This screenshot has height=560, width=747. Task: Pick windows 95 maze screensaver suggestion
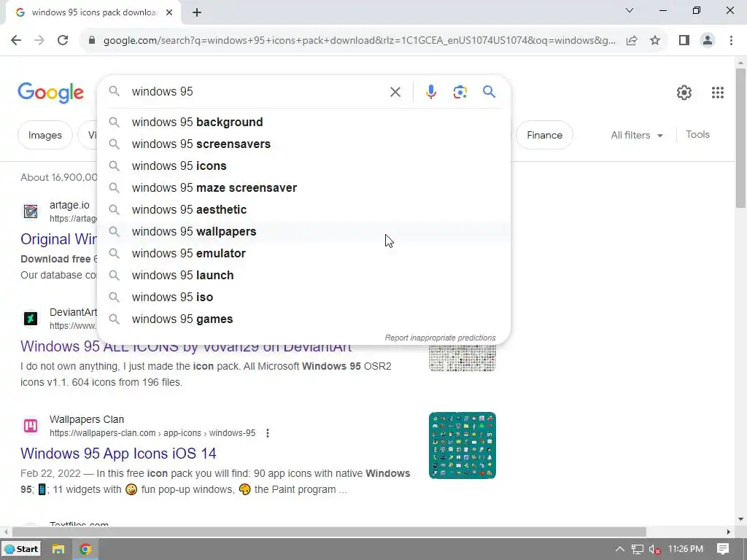tap(303, 187)
